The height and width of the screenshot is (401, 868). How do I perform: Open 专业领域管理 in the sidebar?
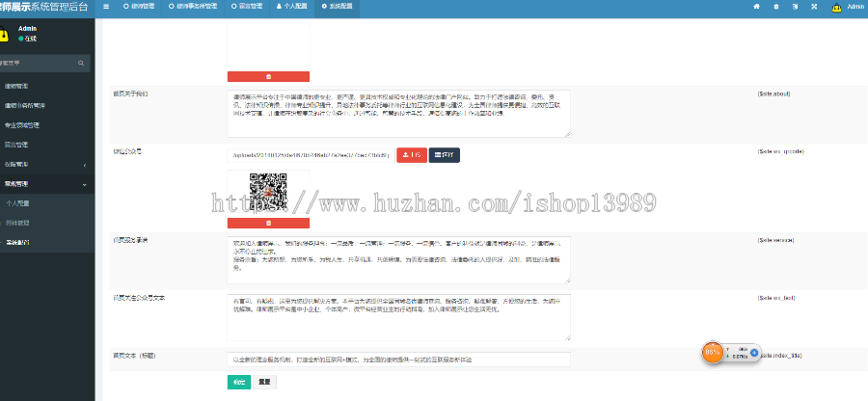tap(45, 125)
